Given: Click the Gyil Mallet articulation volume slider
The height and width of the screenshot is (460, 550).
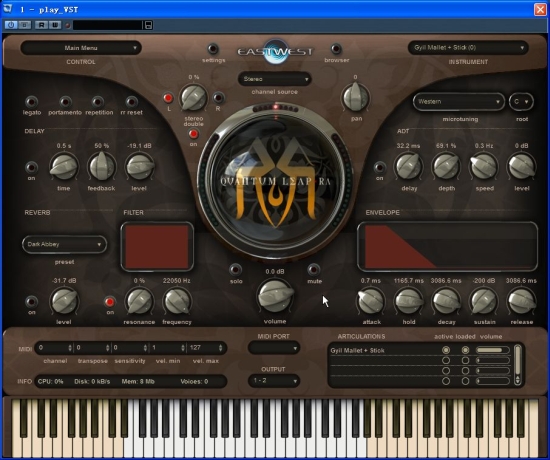Looking at the screenshot, I should tap(492, 350).
